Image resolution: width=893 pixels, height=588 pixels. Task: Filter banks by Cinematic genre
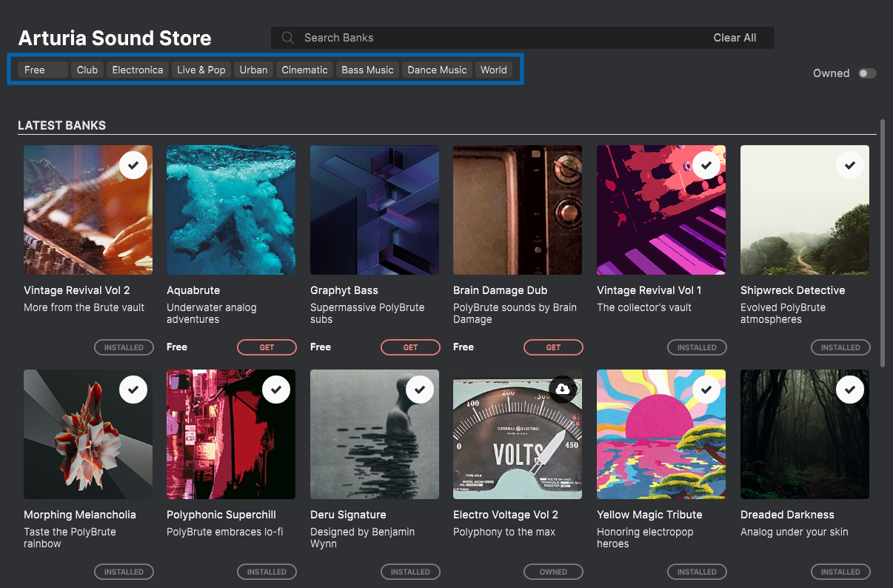[304, 70]
